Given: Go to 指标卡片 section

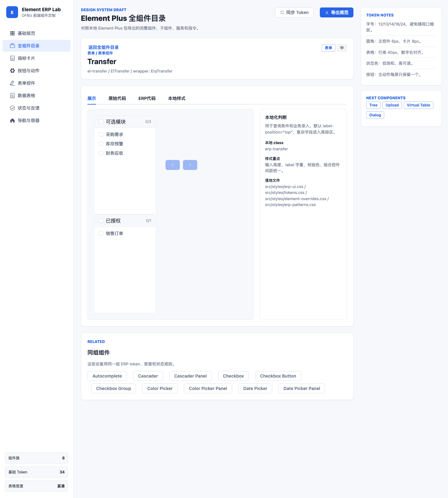Looking at the screenshot, I should [x=36, y=58].
